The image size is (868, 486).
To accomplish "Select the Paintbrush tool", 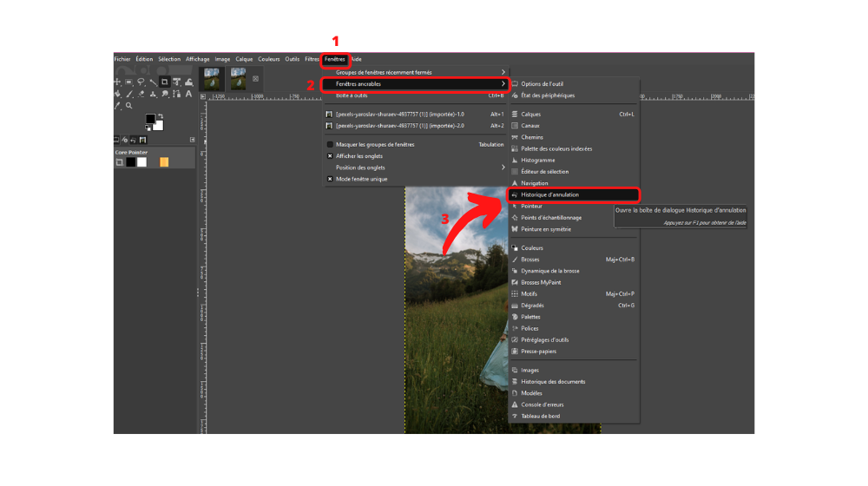I will coord(129,94).
